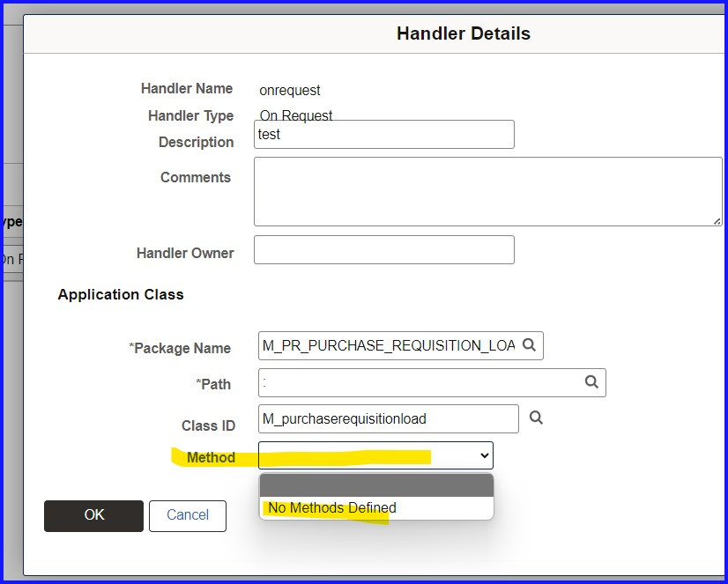Expand the Method dropdown

375,455
